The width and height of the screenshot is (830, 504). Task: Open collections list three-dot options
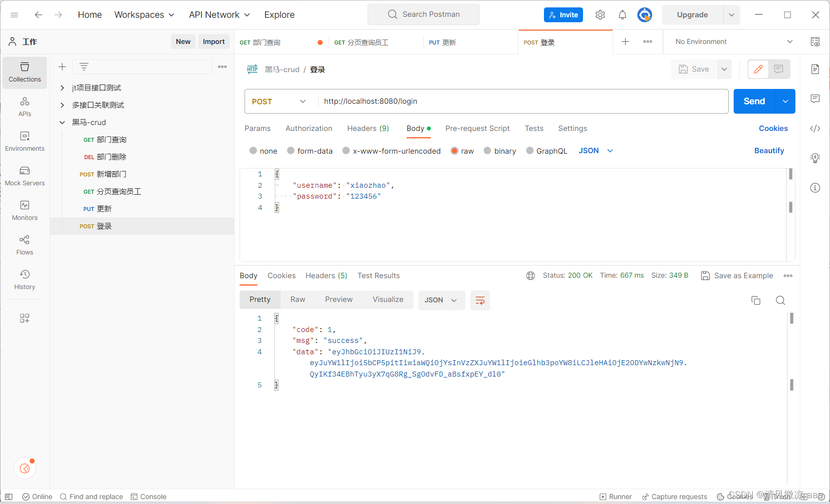point(222,67)
